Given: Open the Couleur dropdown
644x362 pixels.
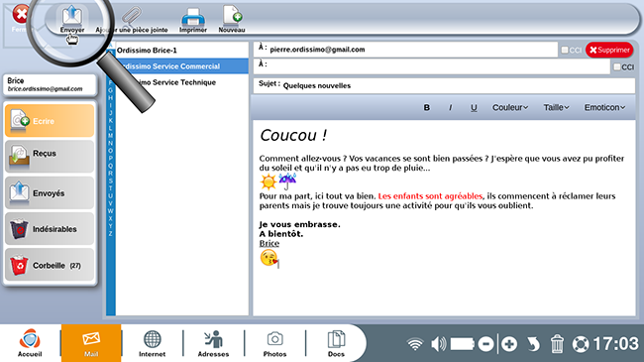Looking at the screenshot, I should pos(510,107).
